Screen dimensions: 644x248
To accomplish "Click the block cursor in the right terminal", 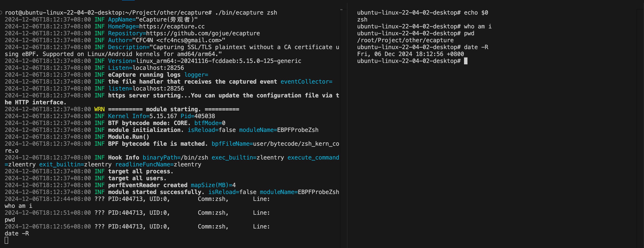I will [x=465, y=61].
